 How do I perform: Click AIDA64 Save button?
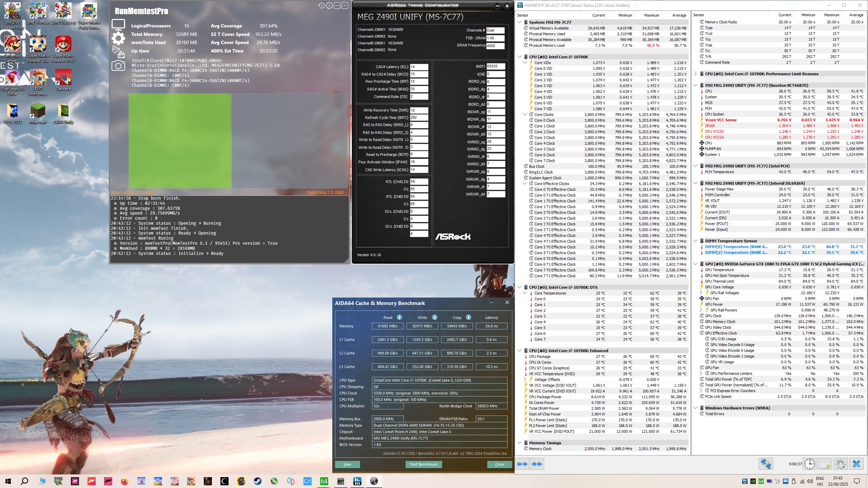tap(347, 464)
